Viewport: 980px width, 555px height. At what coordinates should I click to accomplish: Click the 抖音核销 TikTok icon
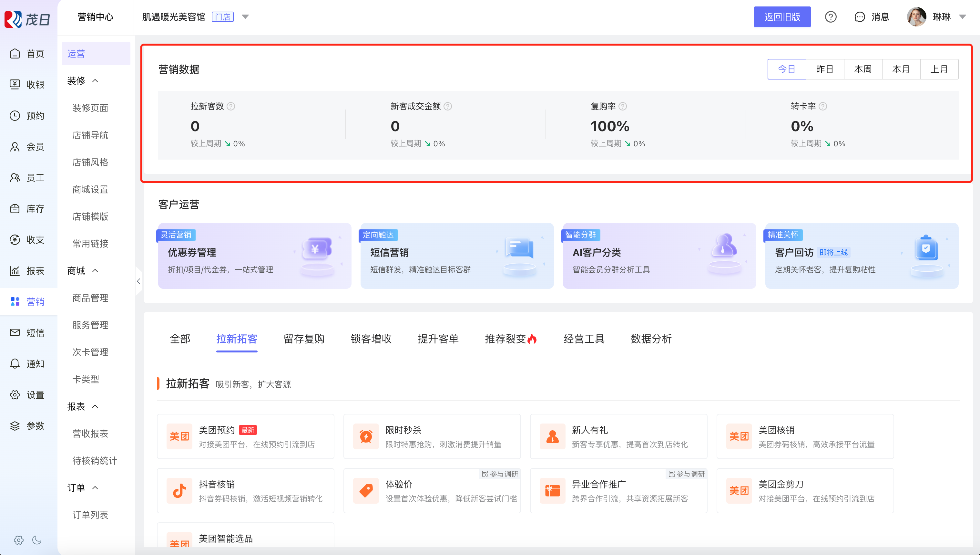coord(179,491)
